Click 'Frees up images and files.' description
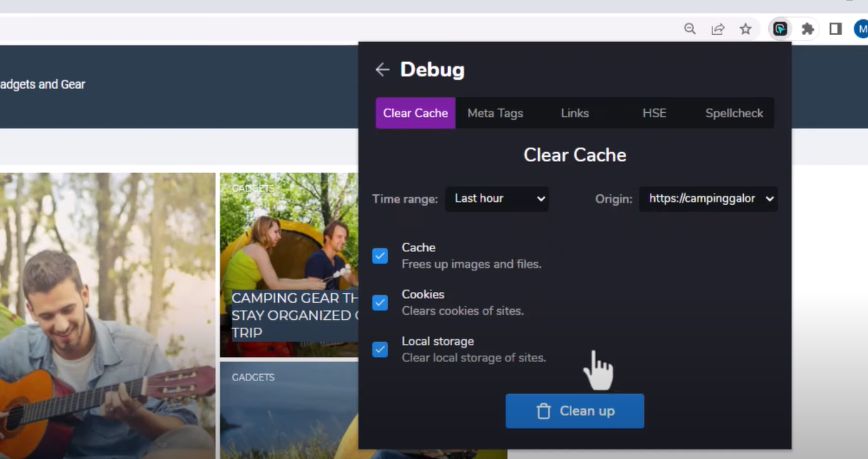This screenshot has height=459, width=868. click(x=471, y=264)
